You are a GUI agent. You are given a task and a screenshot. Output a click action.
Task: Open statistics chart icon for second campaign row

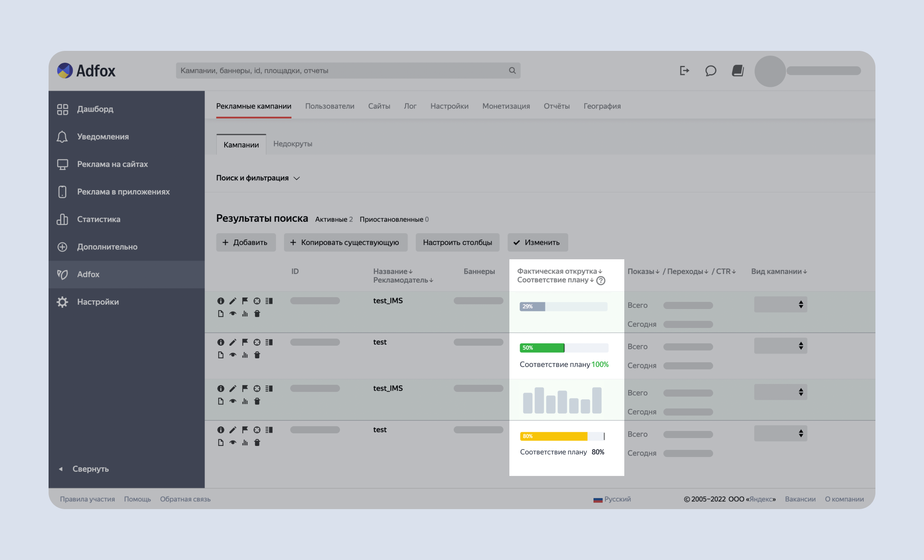click(245, 355)
